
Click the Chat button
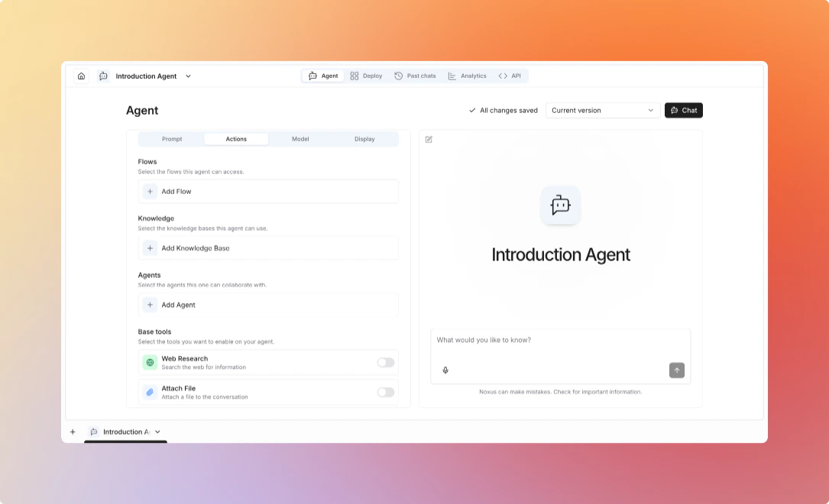683,110
